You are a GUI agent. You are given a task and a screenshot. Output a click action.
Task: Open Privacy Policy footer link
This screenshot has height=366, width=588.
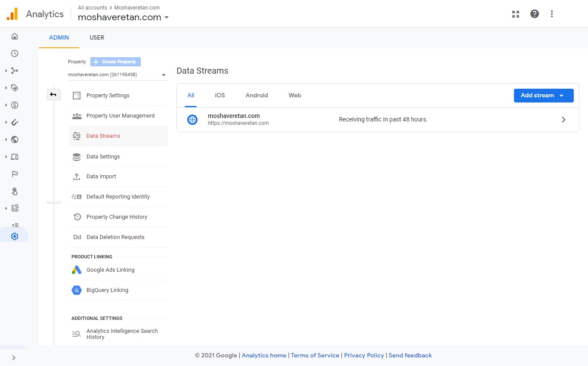coord(364,355)
